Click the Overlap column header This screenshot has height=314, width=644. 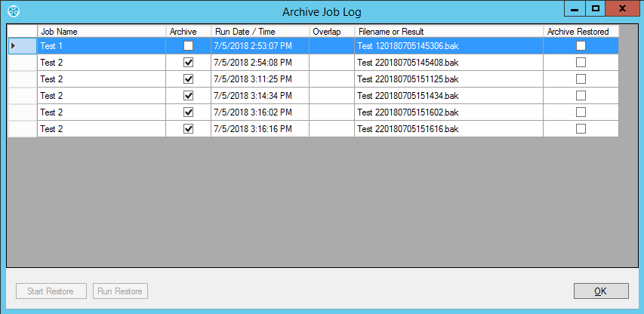[331, 32]
